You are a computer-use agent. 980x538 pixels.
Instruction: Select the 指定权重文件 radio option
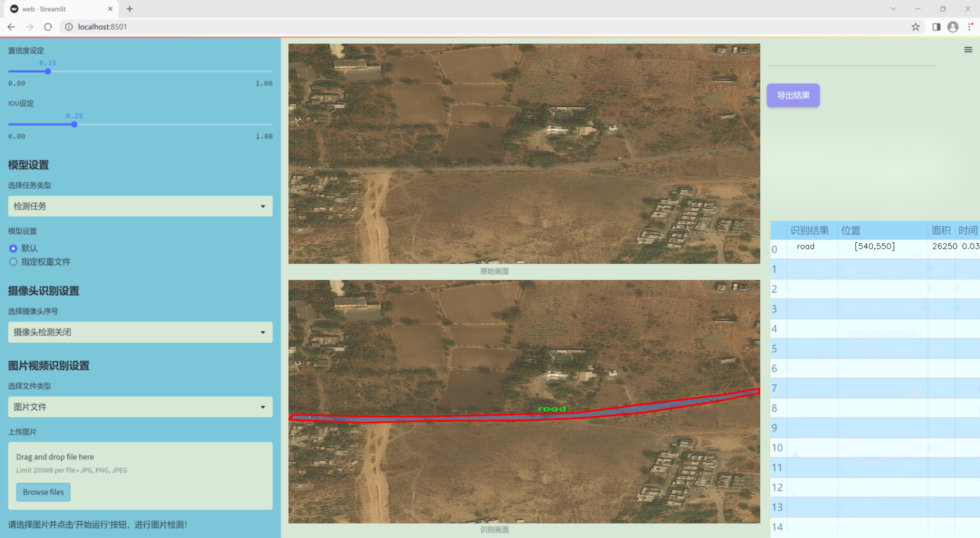point(13,262)
